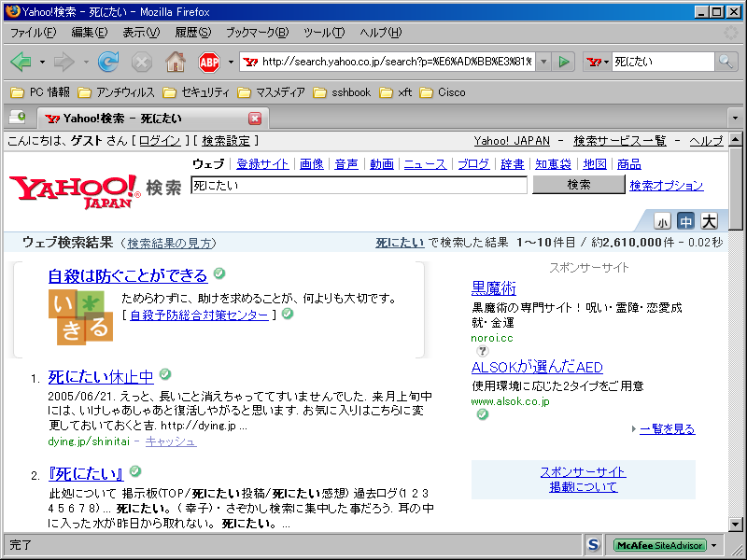Open the URL bar history dropdown
Image resolution: width=747 pixels, height=560 pixels.
coord(543,62)
